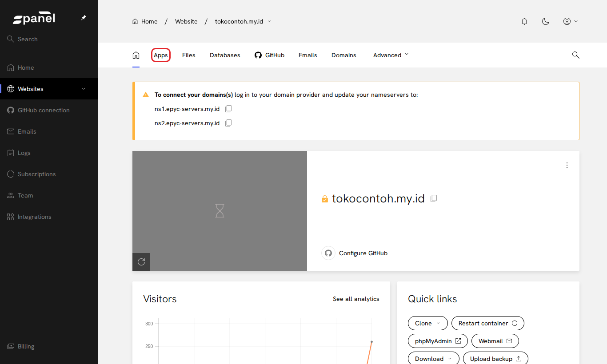Open Billing in the sidebar

point(49,346)
